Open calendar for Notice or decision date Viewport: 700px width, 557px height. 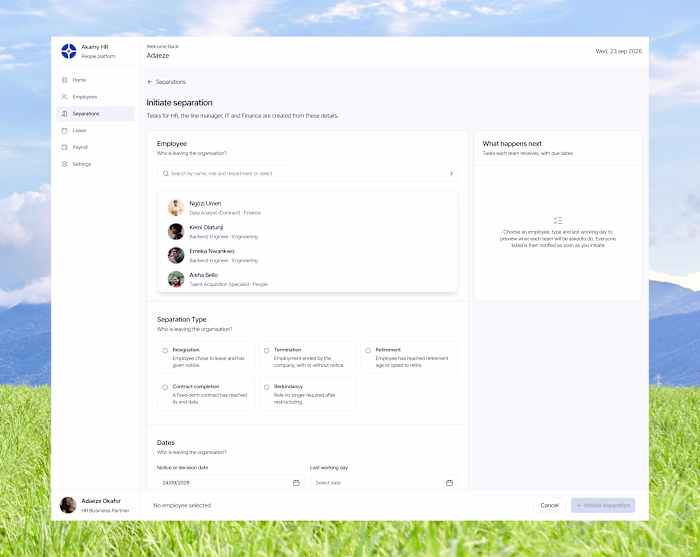pos(296,483)
